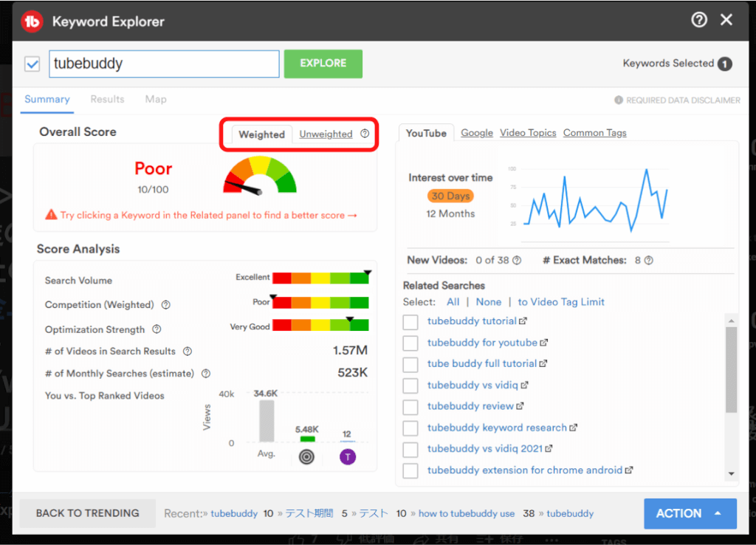Click info icon beside Competition (Weighted)
This screenshot has height=545, width=756.
click(x=166, y=305)
